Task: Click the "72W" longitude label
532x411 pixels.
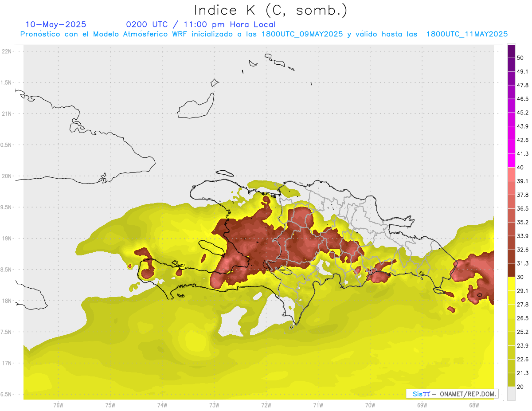Action: click(266, 405)
